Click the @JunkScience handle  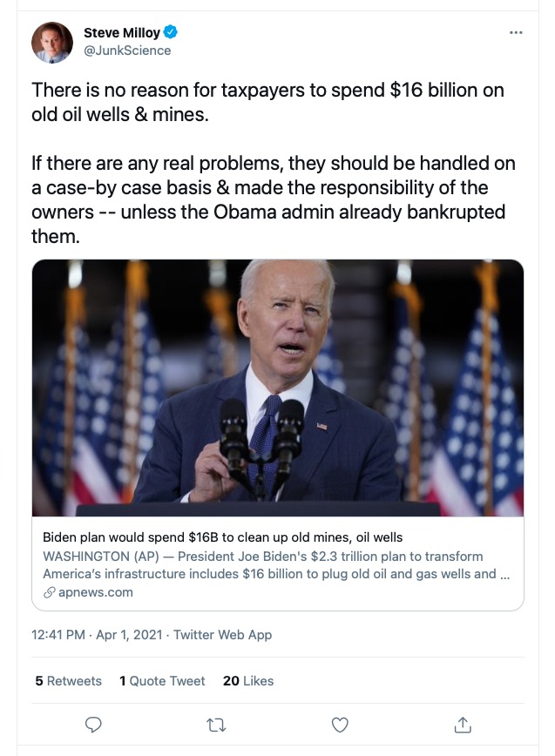pyautogui.click(x=127, y=51)
